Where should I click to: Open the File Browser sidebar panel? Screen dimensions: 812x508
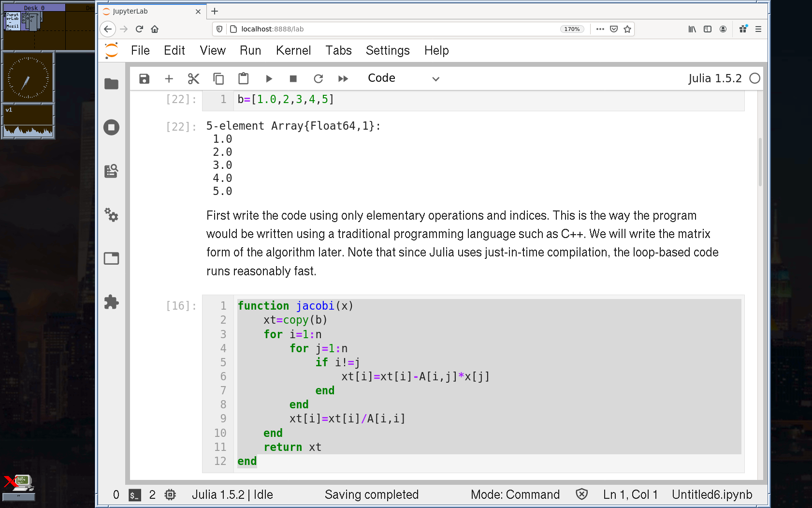click(x=111, y=84)
